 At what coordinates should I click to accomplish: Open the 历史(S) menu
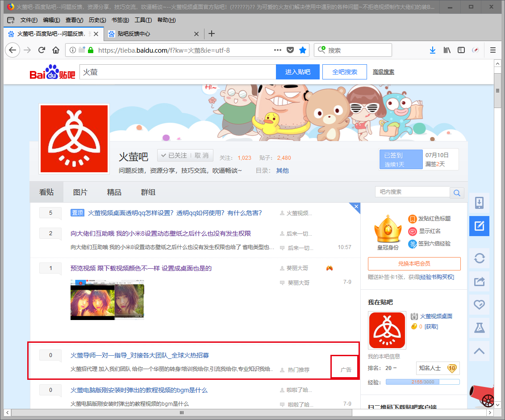coord(97,20)
